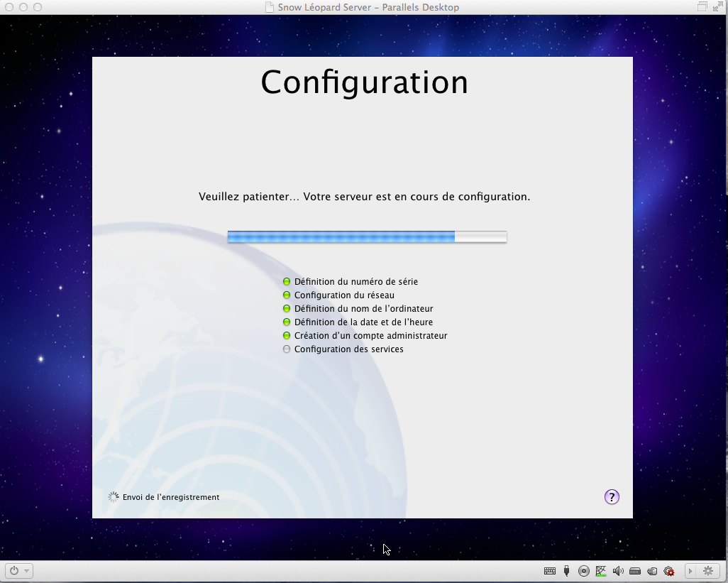Click the text 'Création d'un compte administrateur'
This screenshot has width=728, height=583.
click(371, 335)
